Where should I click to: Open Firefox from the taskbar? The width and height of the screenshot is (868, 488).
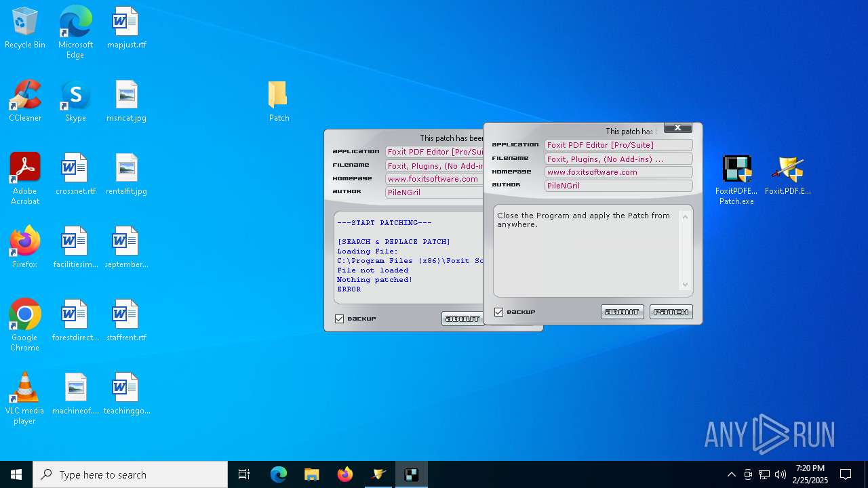coord(345,474)
